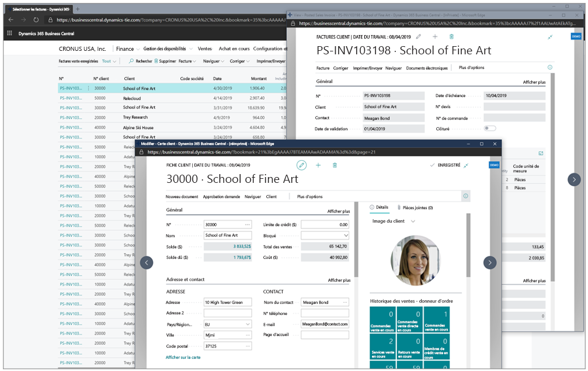Click the Solde ($) value 3 833,52$

pos(228,247)
